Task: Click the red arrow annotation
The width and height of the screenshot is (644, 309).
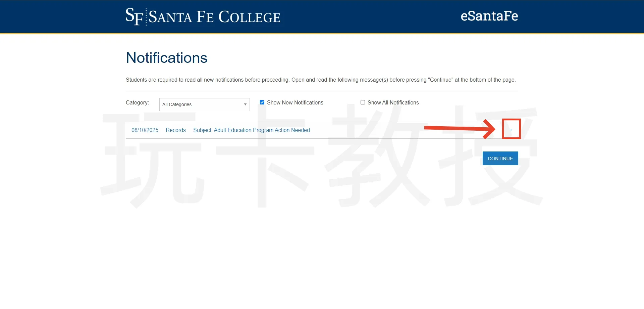Action: coord(460,128)
